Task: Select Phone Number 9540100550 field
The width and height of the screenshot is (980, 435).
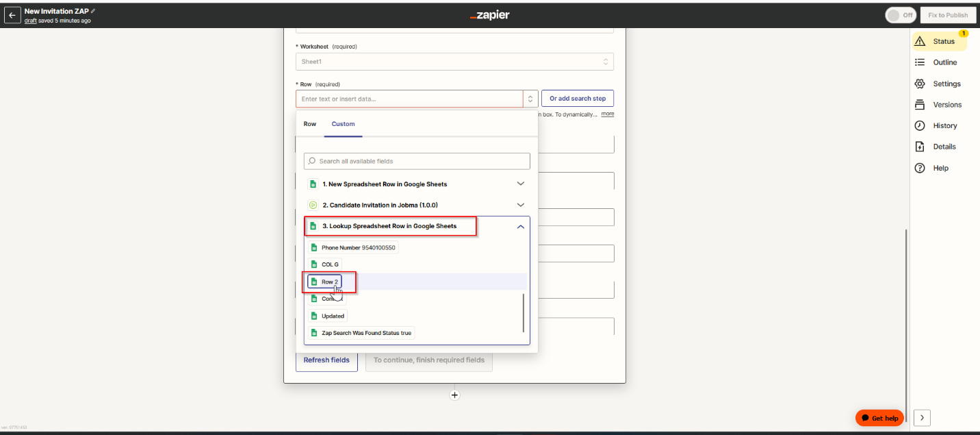Action: pos(353,247)
